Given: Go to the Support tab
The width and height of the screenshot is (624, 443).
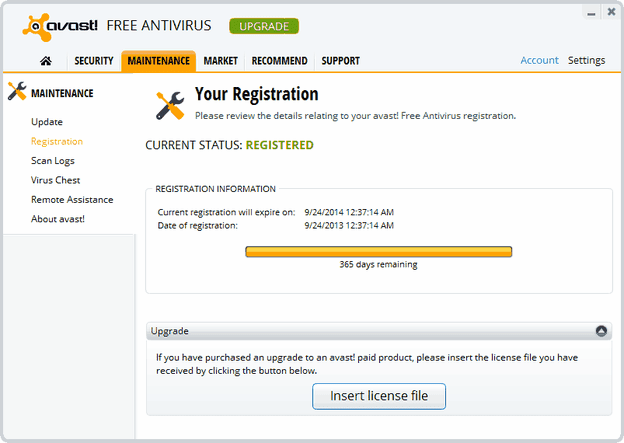Looking at the screenshot, I should 340,61.
